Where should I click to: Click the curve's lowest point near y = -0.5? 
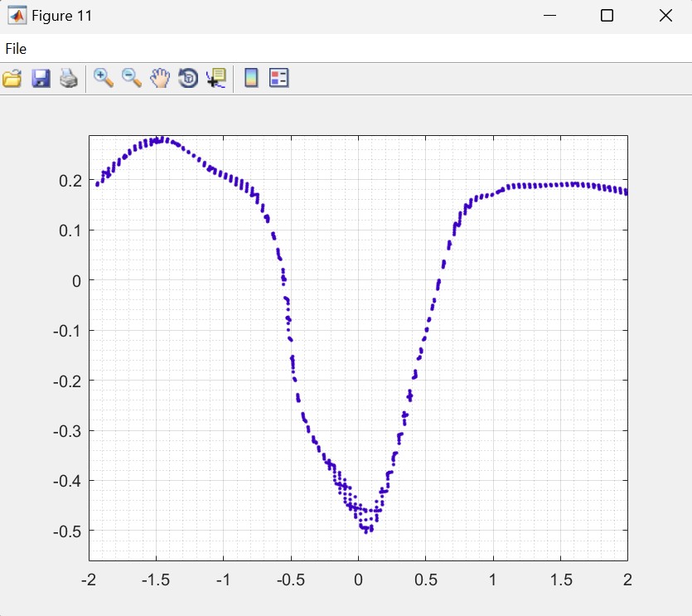(x=369, y=530)
